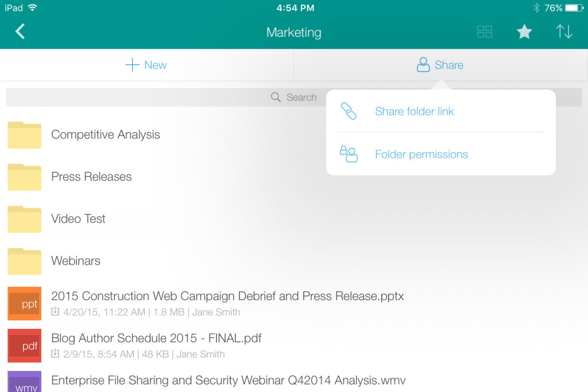Open 2015 Construction Web Campaign pptx file
The image size is (588, 392).
click(227, 296)
